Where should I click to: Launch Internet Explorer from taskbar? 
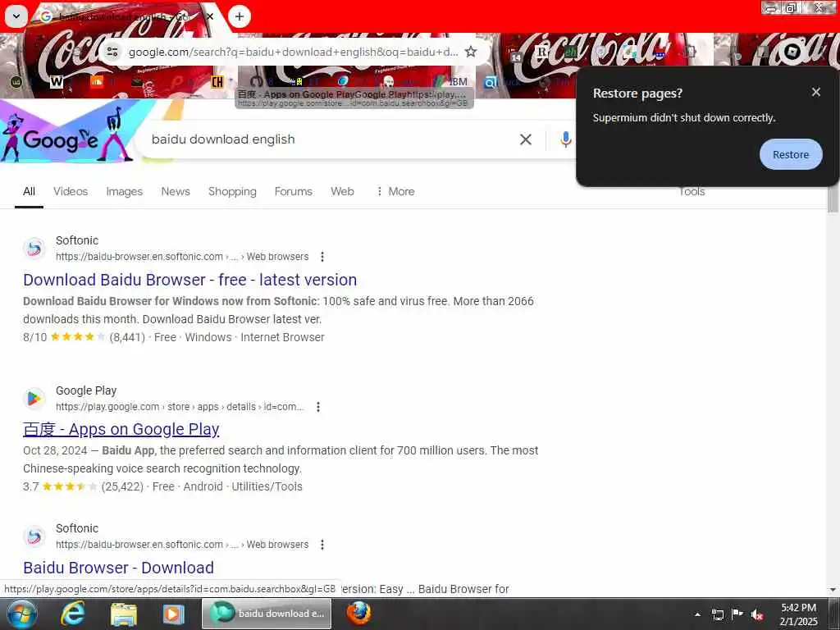point(72,614)
